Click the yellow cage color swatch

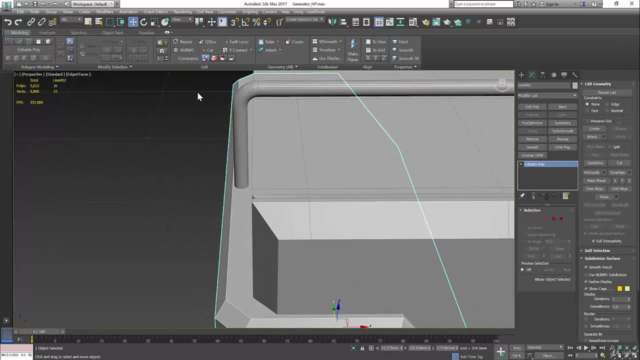point(620,289)
